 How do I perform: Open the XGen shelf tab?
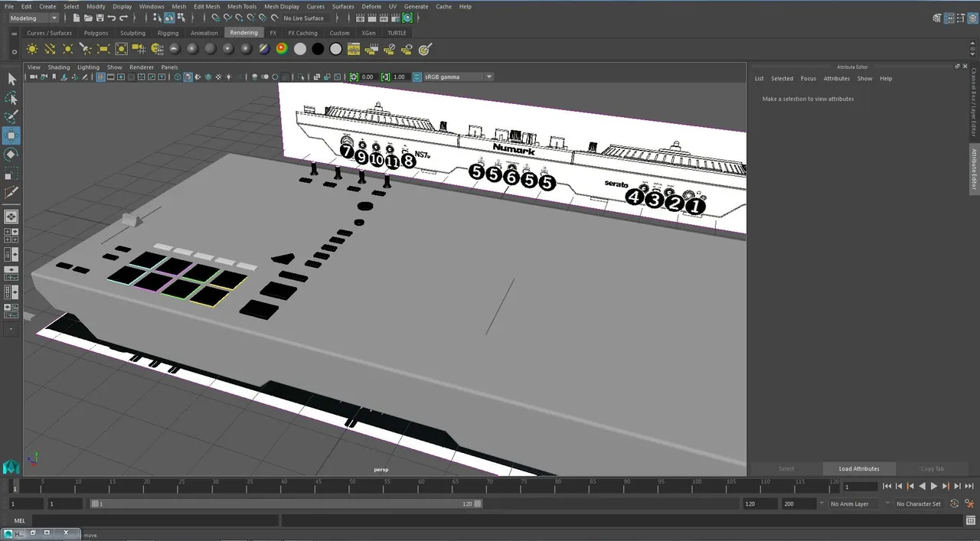point(368,33)
